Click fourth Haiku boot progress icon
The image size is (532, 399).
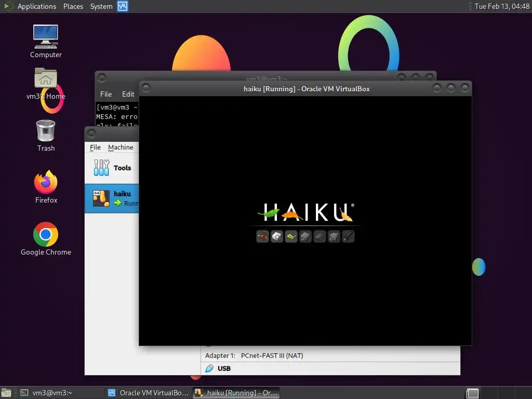coord(305,236)
